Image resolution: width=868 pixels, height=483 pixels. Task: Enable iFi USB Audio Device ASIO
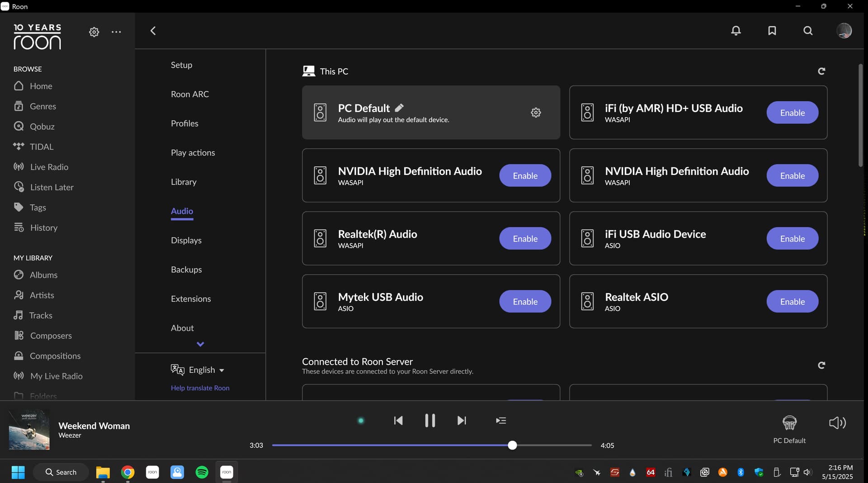pos(792,239)
